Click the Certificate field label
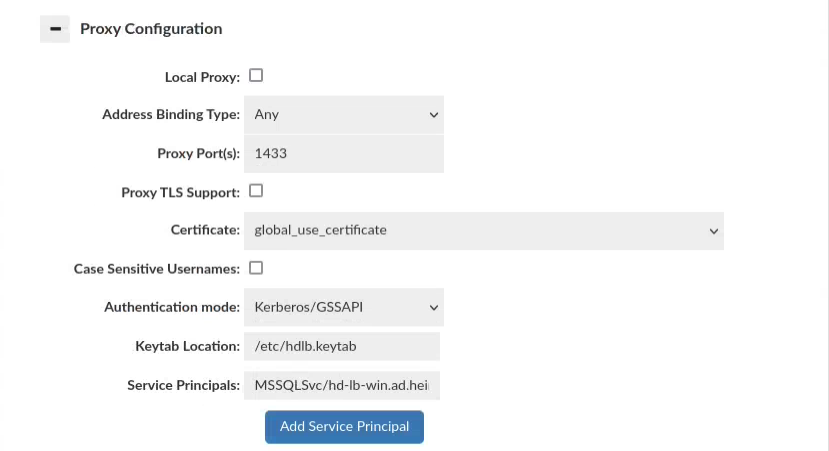Screen dimensions: 829x451 point(205,231)
